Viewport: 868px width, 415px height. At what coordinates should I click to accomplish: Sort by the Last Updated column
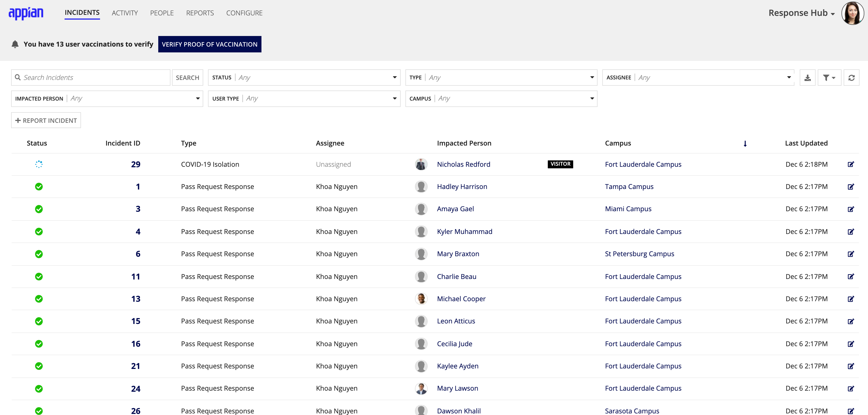coord(806,143)
